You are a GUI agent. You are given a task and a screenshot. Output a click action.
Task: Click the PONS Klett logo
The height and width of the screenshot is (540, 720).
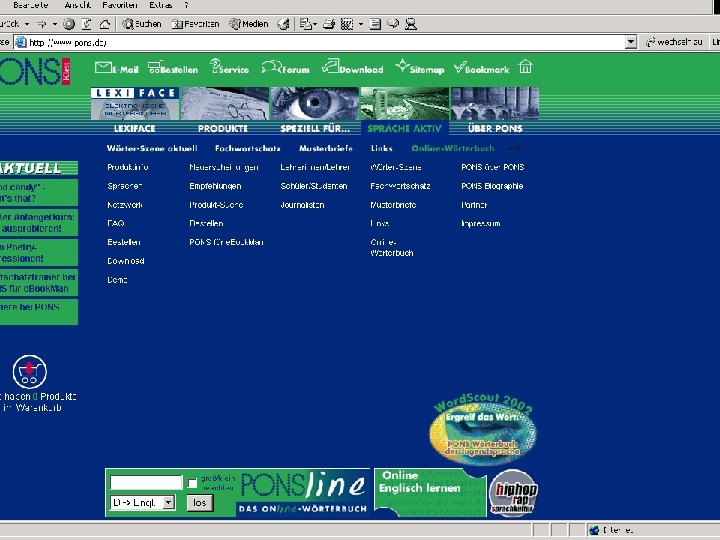[34, 71]
